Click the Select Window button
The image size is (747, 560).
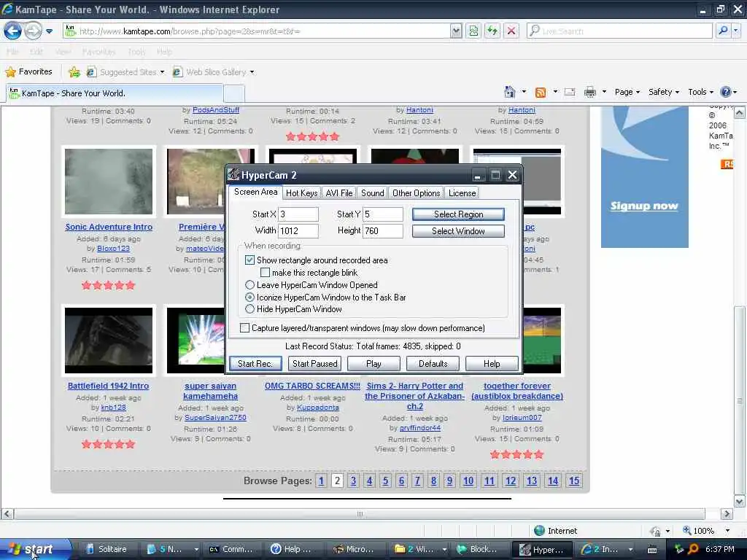point(458,231)
